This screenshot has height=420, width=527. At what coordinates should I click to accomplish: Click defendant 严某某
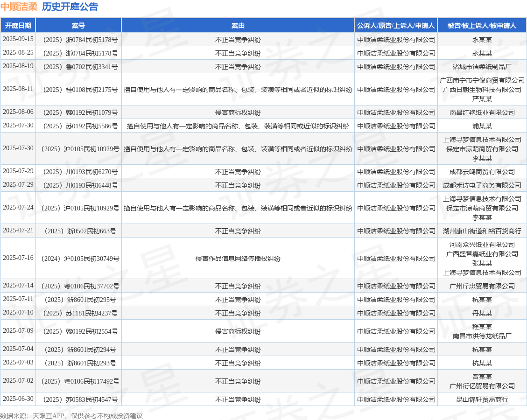482,99
